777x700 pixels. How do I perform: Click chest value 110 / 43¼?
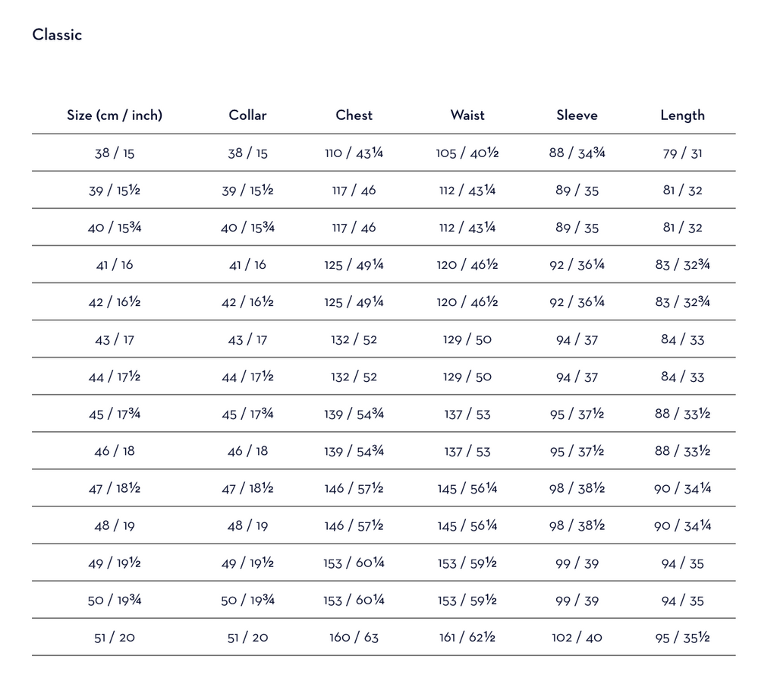[354, 153]
